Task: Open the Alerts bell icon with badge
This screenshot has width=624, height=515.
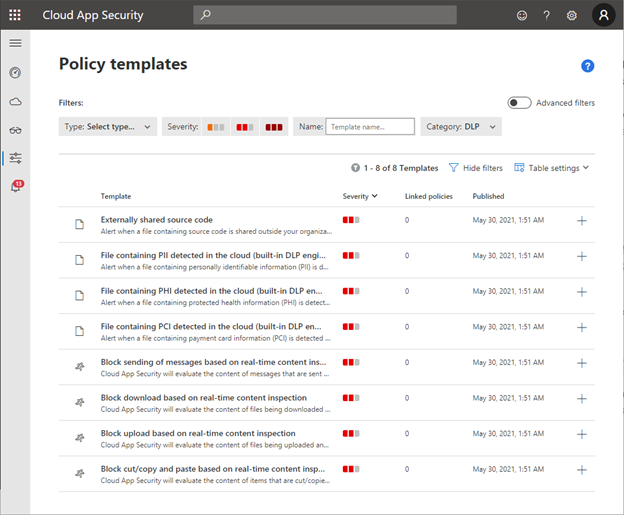Action: pyautogui.click(x=17, y=186)
